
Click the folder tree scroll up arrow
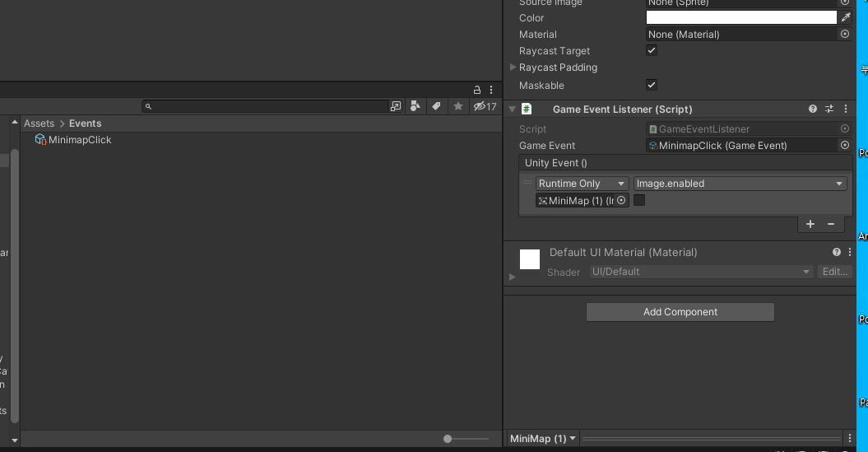[x=15, y=122]
